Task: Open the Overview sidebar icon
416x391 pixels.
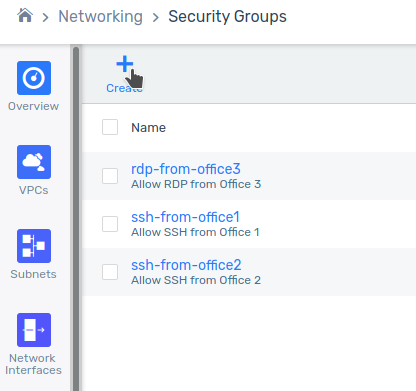Action: pos(34,78)
